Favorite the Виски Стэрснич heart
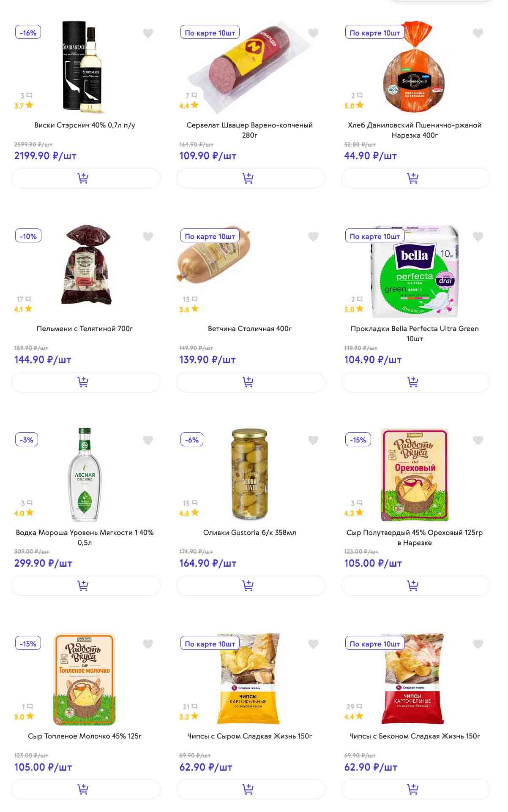The width and height of the screenshot is (508, 812). point(148,33)
